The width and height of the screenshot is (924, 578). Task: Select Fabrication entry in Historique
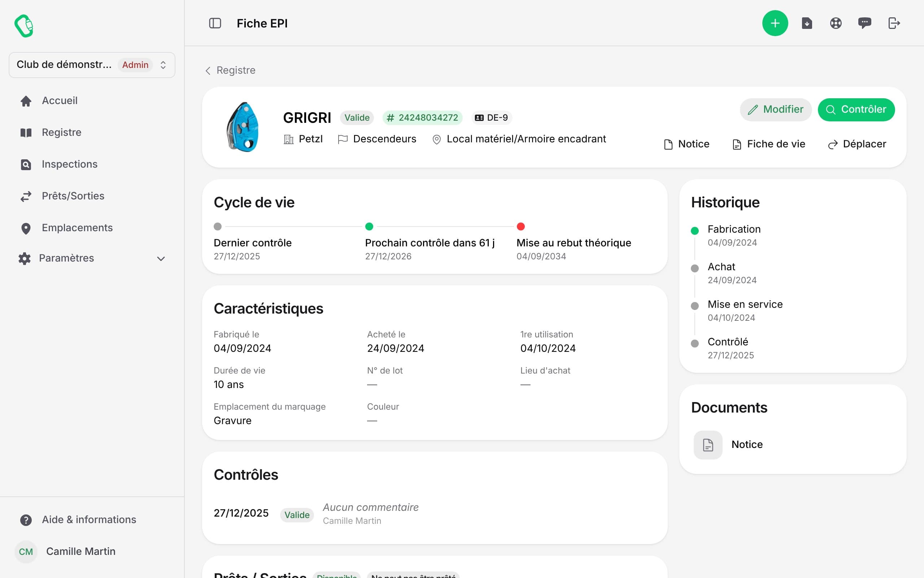point(734,235)
